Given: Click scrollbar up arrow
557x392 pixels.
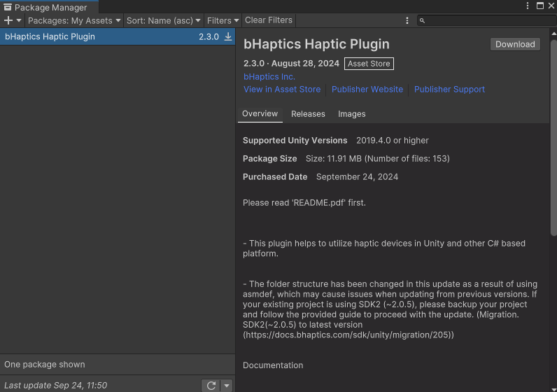Looking at the screenshot, I should tap(554, 34).
